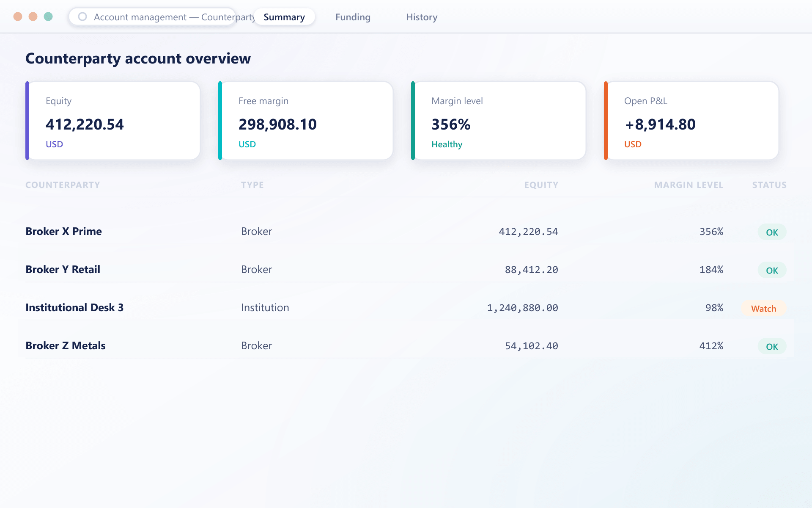Open the Open P&L summary card
The height and width of the screenshot is (508, 812).
691,121
